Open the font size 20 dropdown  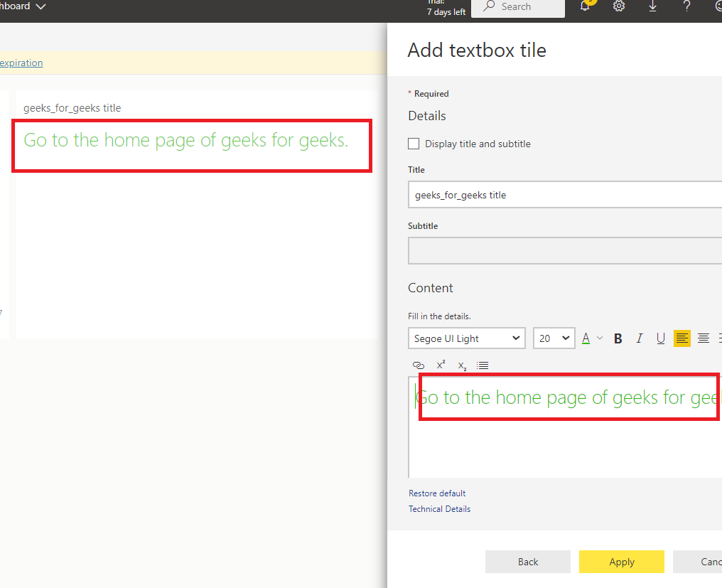tap(554, 338)
